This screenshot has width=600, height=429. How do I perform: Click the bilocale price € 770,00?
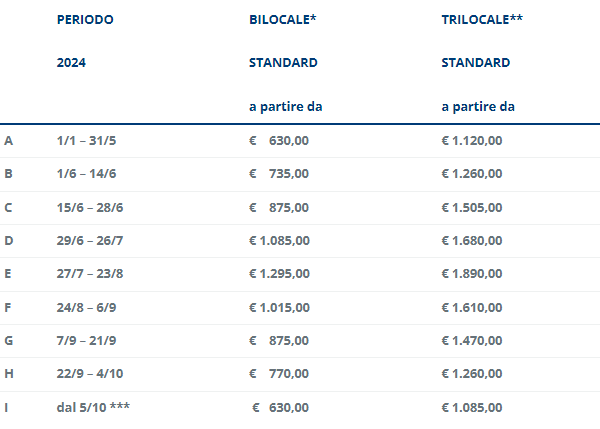pos(279,374)
